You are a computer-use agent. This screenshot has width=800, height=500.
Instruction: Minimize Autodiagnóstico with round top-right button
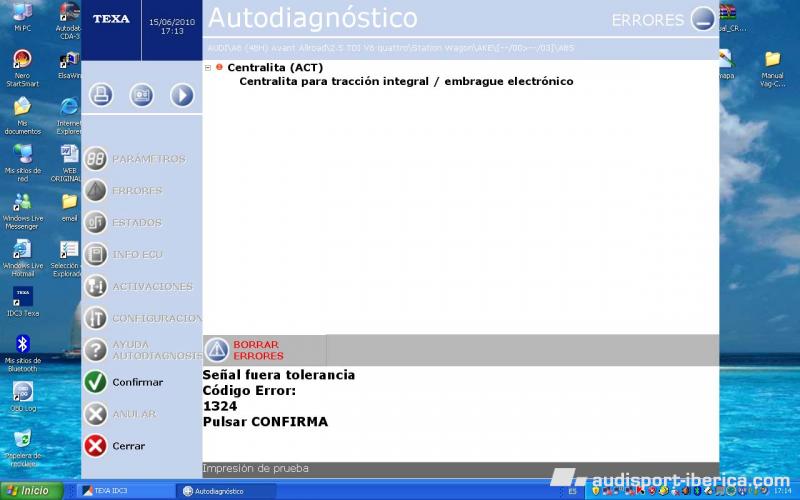(703, 19)
